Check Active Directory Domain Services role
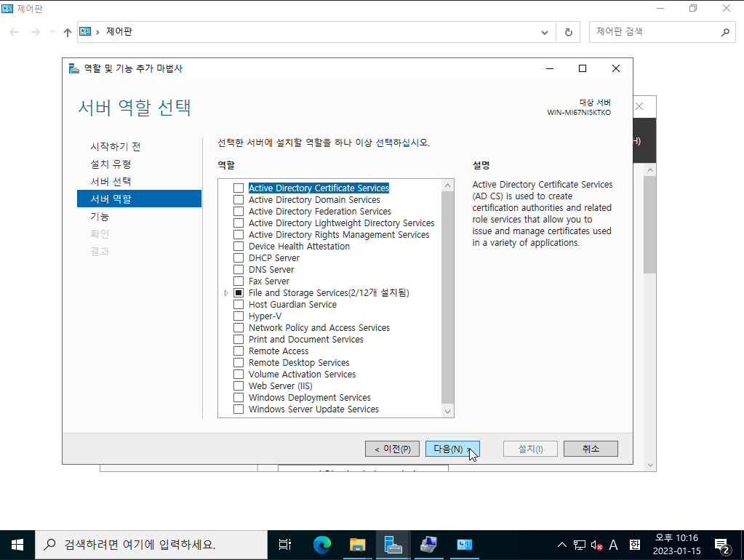This screenshot has height=560, width=744. coord(239,200)
